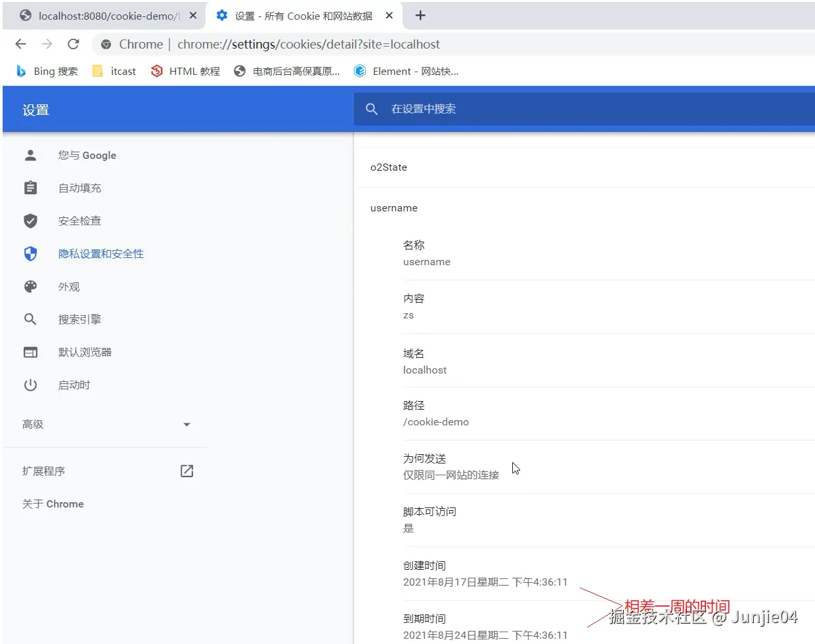Open the 自动填充 settings section
The height and width of the screenshot is (644, 815).
pyautogui.click(x=79, y=188)
